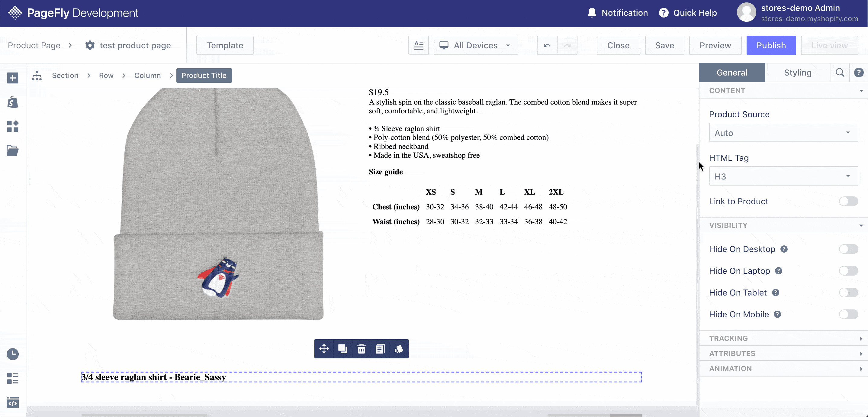Click the $19.5 price text
This screenshot has height=417, width=868.
coord(379,92)
